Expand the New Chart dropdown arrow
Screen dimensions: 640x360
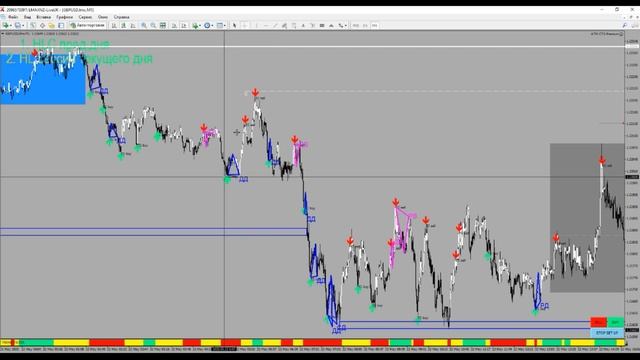tap(10, 25)
